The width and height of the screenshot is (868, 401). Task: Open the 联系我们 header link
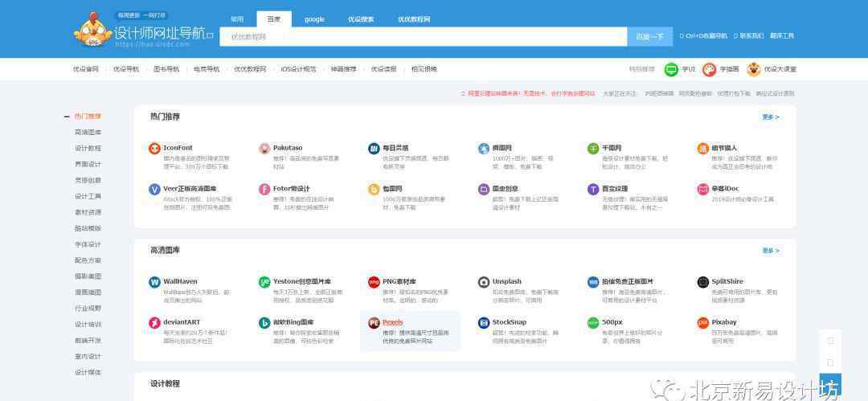pyautogui.click(x=748, y=36)
